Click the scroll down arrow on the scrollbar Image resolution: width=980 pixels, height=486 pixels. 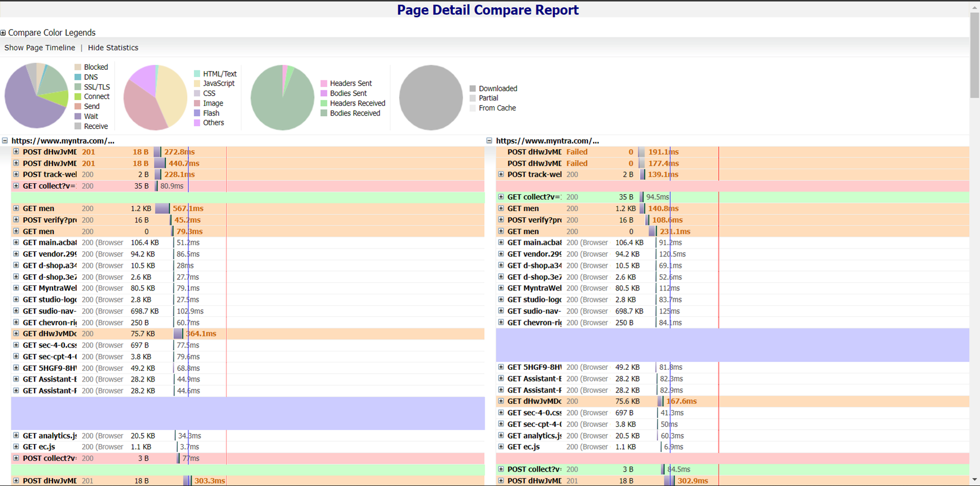pyautogui.click(x=974, y=480)
